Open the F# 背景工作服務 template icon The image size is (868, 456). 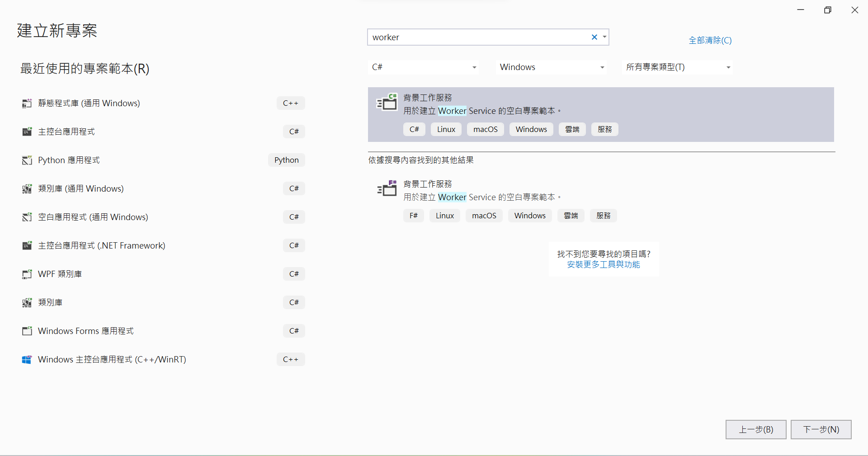(387, 188)
